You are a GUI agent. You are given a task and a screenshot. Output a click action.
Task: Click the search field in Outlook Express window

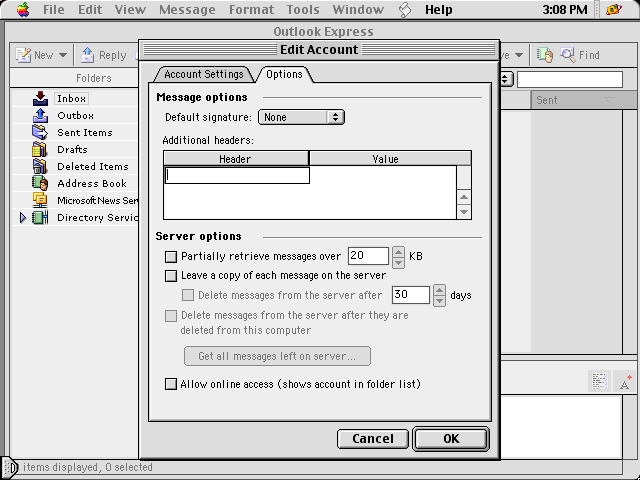pos(570,79)
